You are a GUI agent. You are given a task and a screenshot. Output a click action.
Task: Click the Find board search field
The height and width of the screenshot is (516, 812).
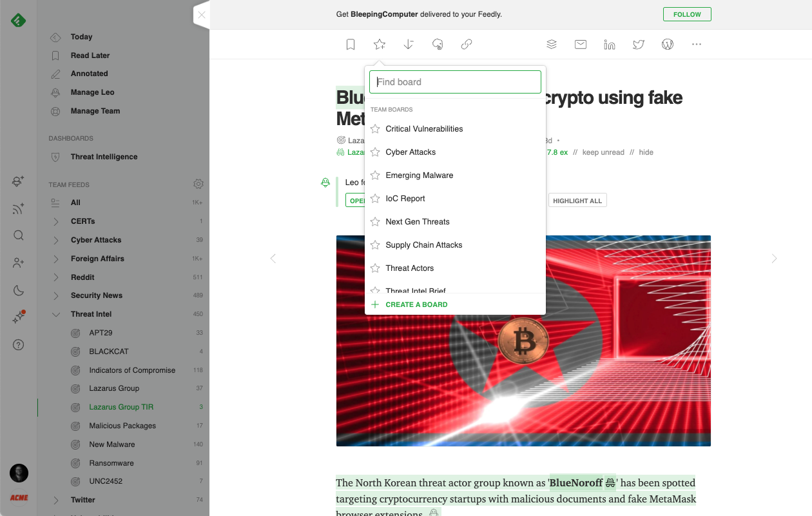point(455,82)
